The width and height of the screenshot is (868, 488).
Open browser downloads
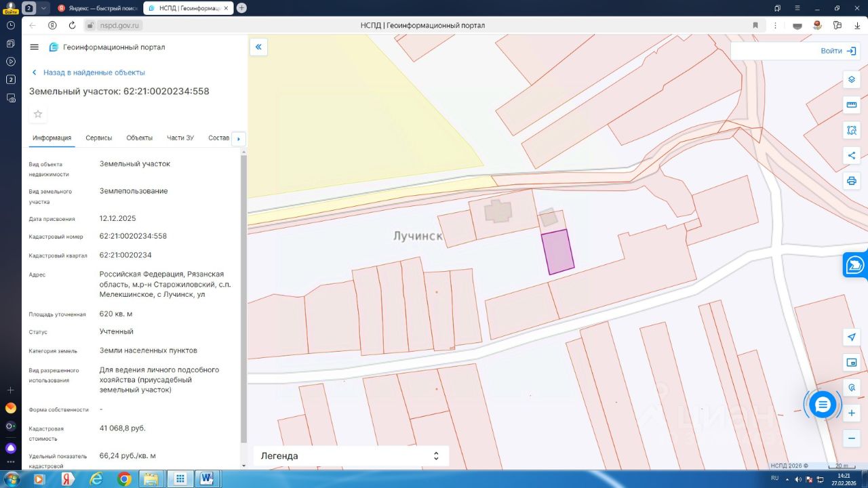(857, 25)
